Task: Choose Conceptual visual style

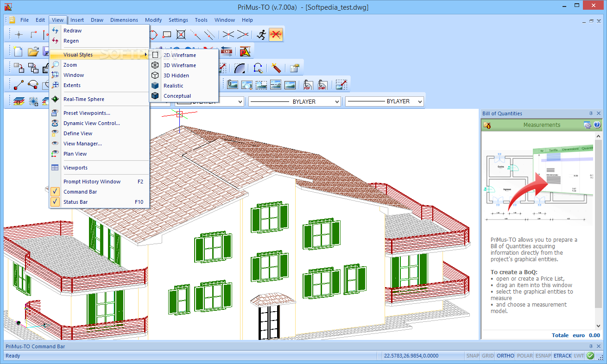Action: [183, 96]
